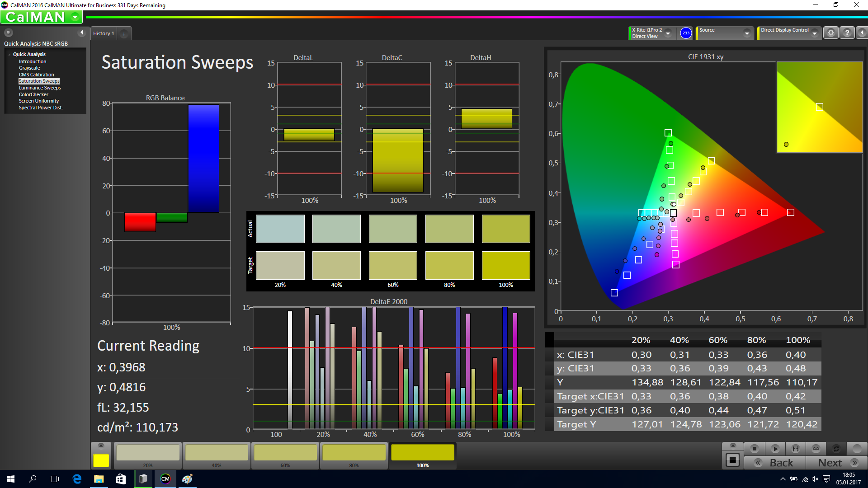Screen dimensions: 868x488
Task: Open the CalMAN settings gear
Action: (x=831, y=33)
